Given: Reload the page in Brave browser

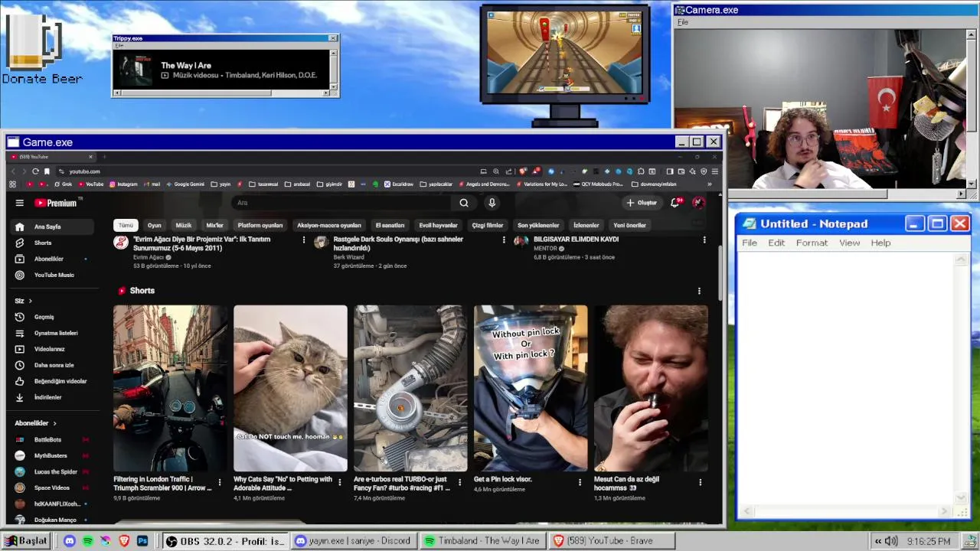Looking at the screenshot, I should (35, 171).
